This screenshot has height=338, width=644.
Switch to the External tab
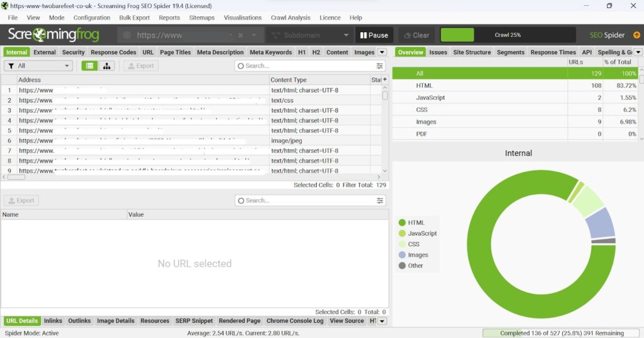(x=45, y=52)
